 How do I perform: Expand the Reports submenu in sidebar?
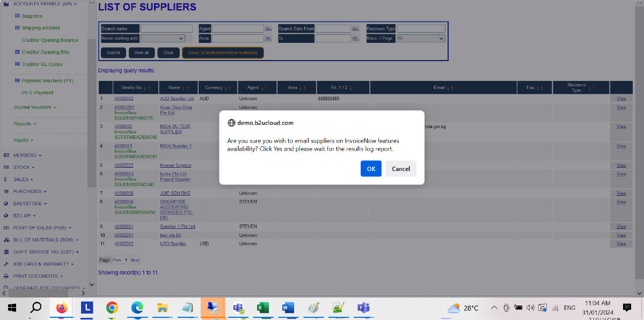(25, 124)
